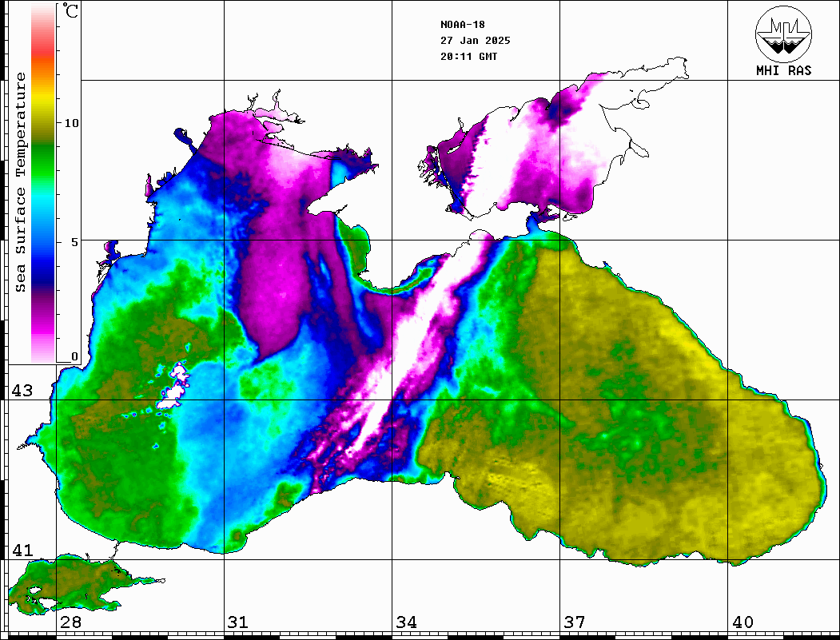The image size is (840, 640).
Task: Click the longitude 37 label
Action: [x=574, y=622]
